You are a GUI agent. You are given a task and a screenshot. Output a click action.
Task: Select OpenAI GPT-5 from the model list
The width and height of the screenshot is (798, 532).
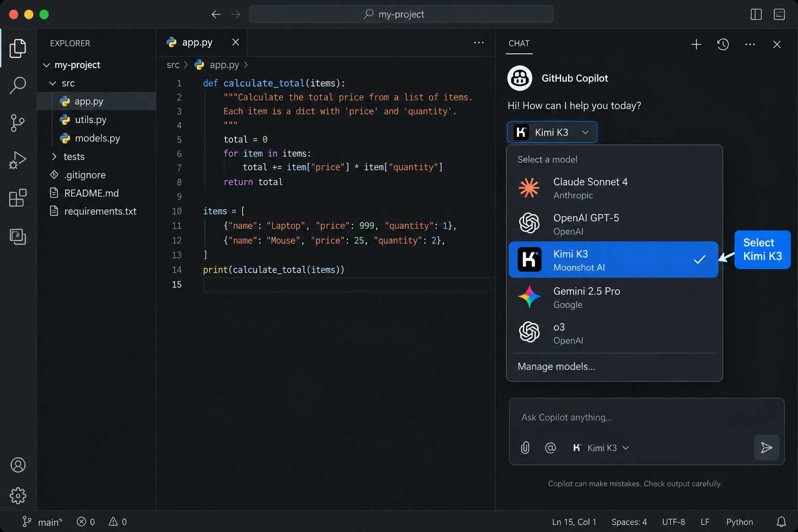pyautogui.click(x=613, y=224)
